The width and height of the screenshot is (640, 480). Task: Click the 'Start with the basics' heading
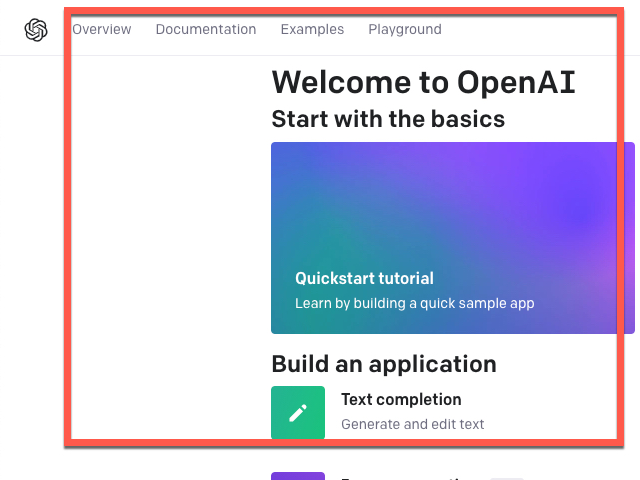[x=388, y=119]
